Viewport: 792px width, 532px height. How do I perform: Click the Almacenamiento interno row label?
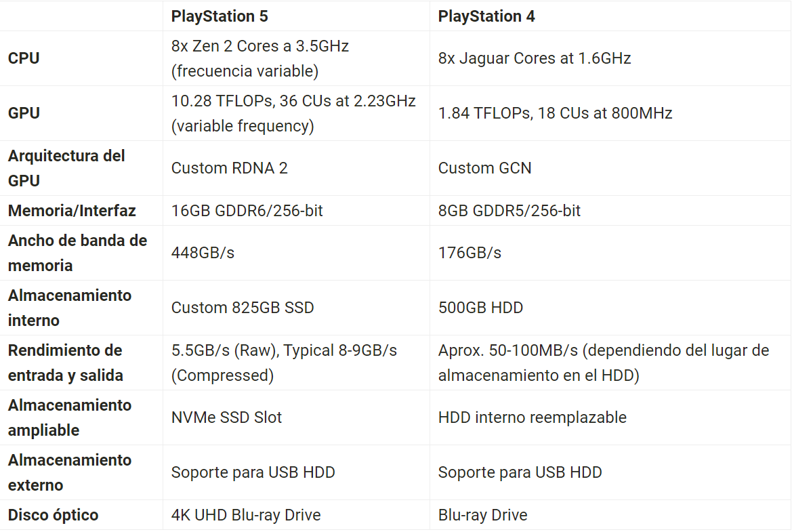coord(70,308)
